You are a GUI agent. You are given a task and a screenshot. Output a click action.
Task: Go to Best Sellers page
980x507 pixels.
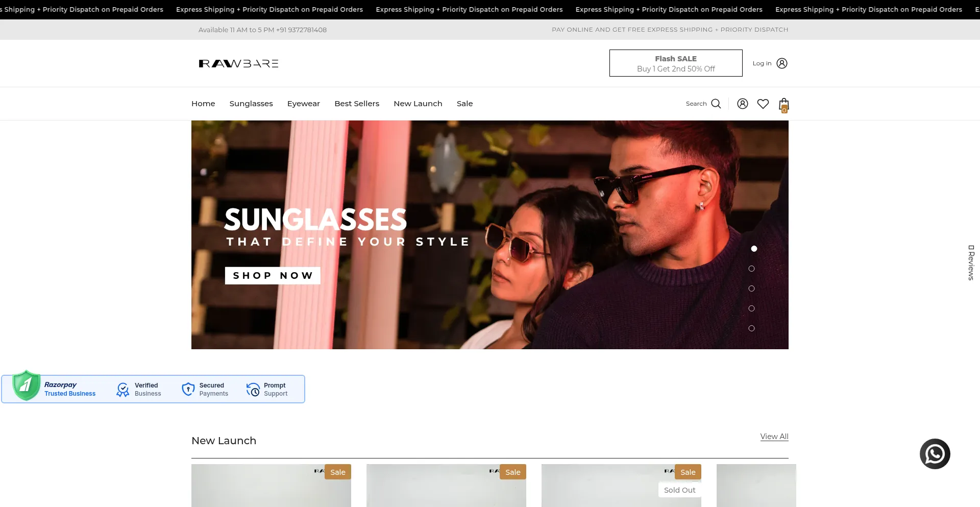coord(356,104)
